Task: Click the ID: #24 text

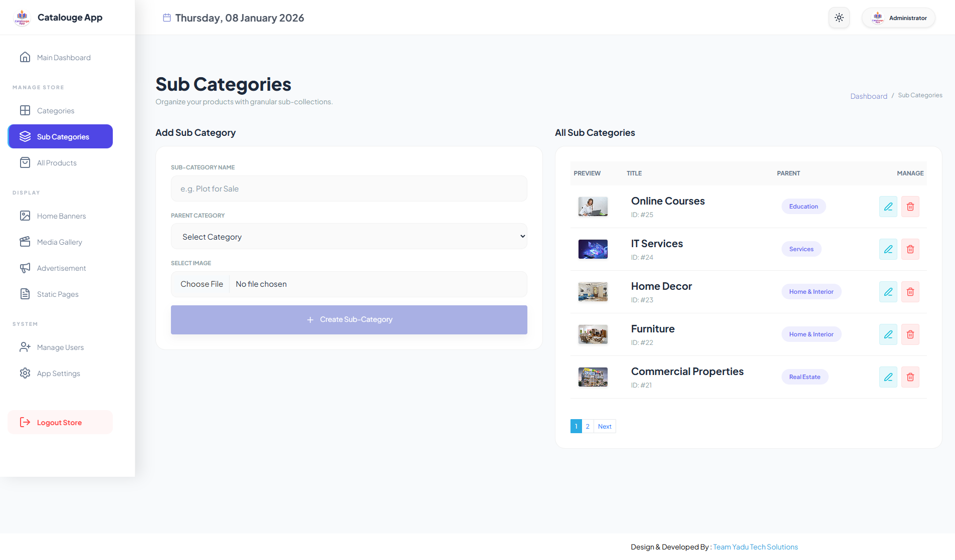Action: tap(642, 257)
